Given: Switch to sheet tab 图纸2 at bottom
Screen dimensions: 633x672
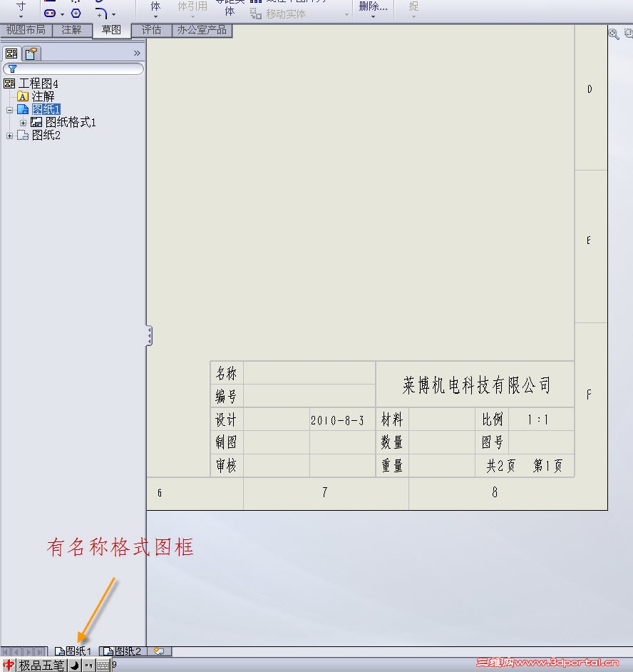Looking at the screenshot, I should (123, 651).
